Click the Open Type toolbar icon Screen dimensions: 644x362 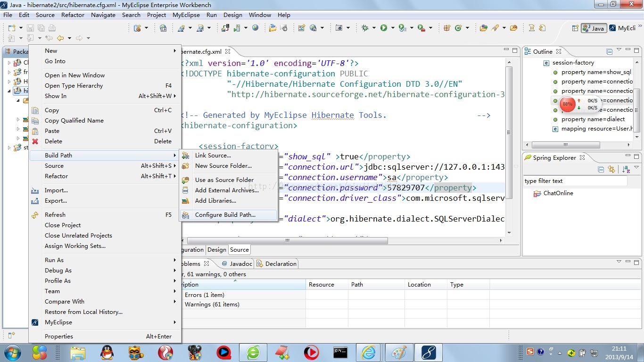coord(483,28)
